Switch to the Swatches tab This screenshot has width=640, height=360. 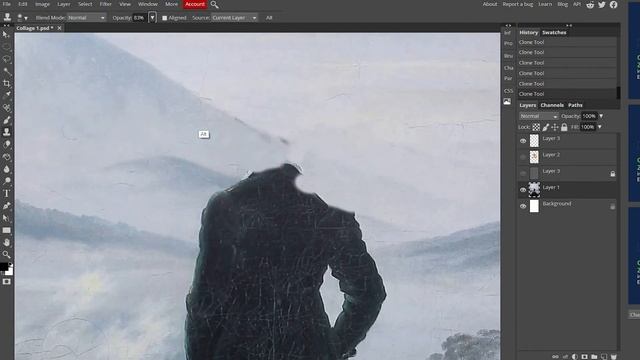(x=554, y=32)
